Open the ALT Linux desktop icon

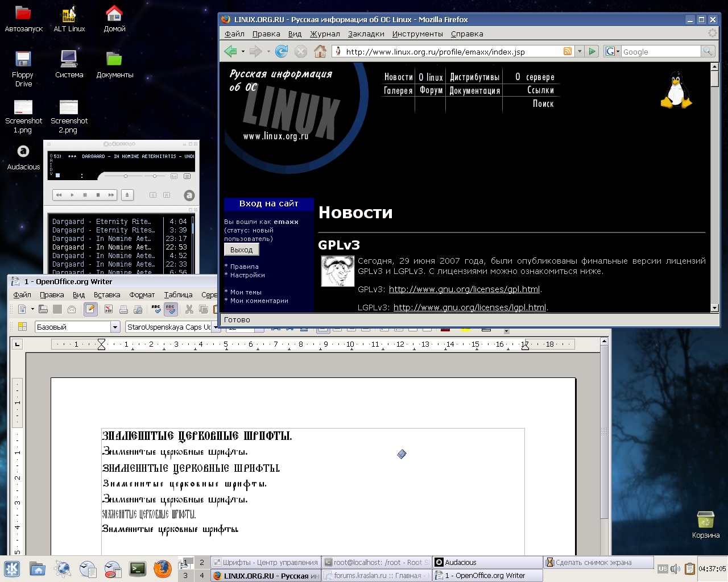[69, 19]
